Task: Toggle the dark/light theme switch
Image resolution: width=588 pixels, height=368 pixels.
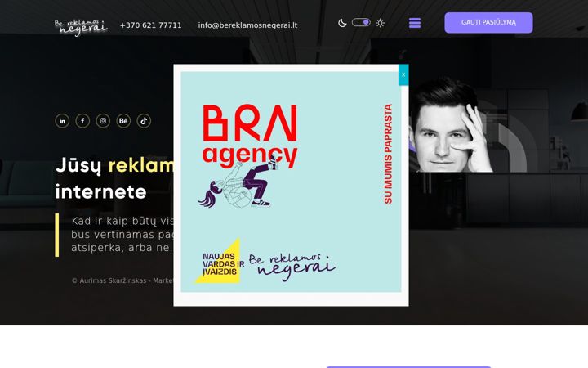Action: 361,23
